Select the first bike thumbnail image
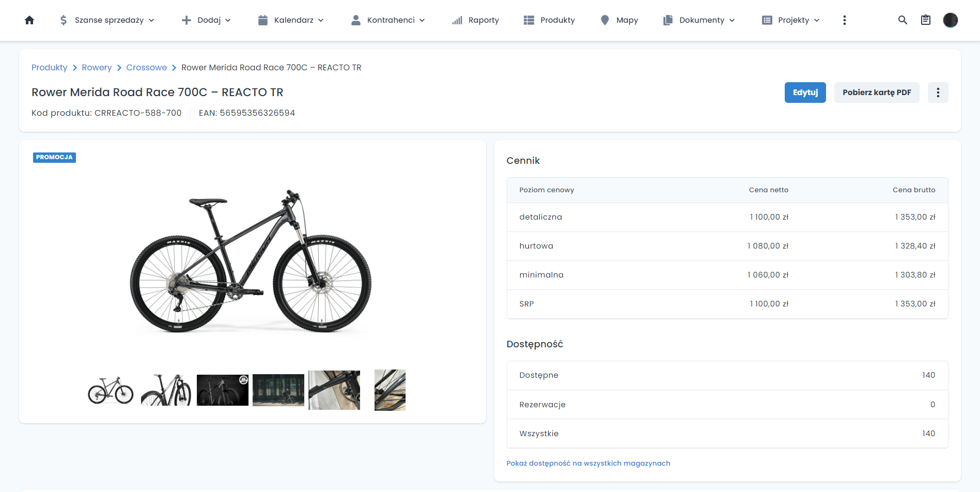 111,390
